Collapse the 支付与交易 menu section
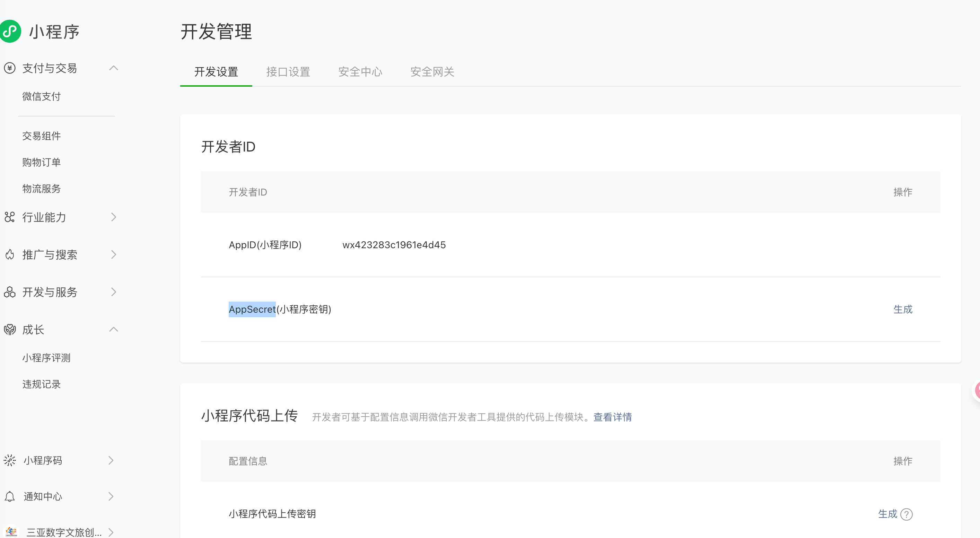The height and width of the screenshot is (538, 980). [113, 68]
